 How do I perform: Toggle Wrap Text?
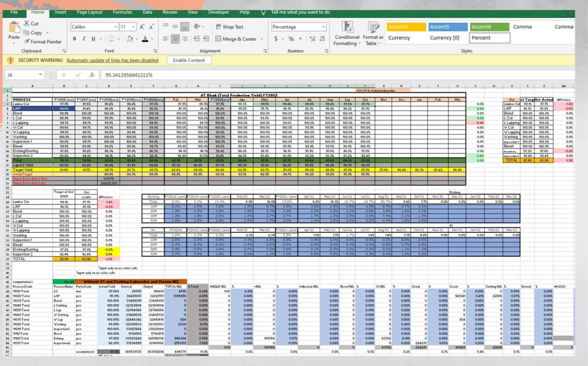tap(230, 27)
